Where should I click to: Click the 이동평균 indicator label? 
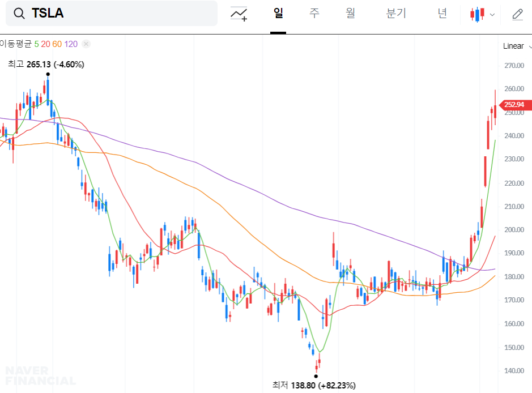tap(16, 44)
